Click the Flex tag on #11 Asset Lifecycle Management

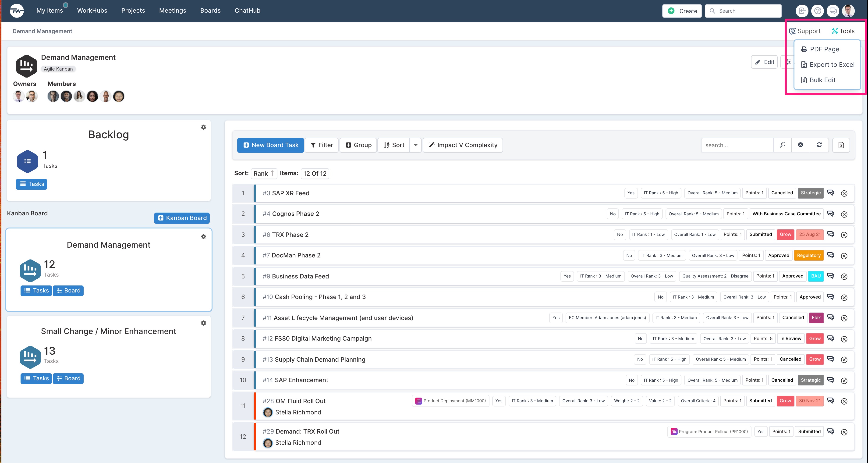coord(816,317)
